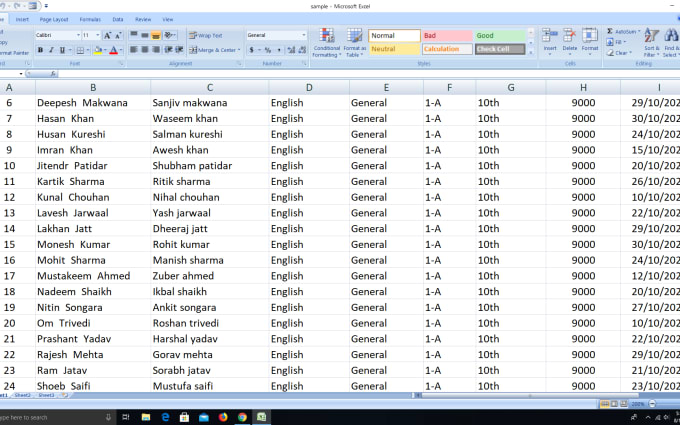Open Firefox from the taskbar

(223, 417)
